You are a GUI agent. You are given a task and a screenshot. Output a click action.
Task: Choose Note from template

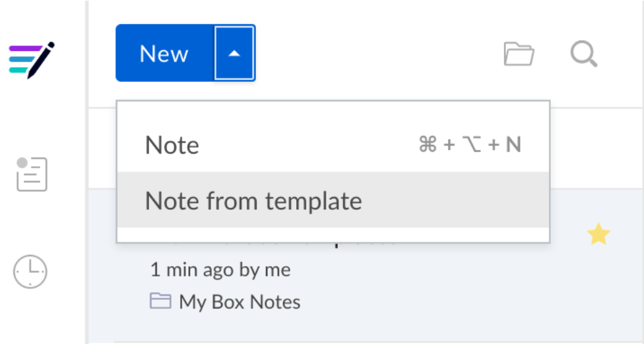(x=333, y=200)
